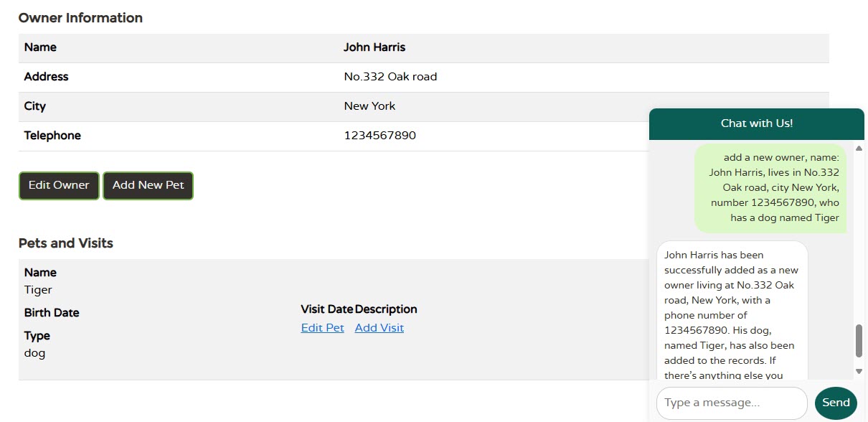Click the city value New York
The image size is (868, 422).
[x=369, y=106]
